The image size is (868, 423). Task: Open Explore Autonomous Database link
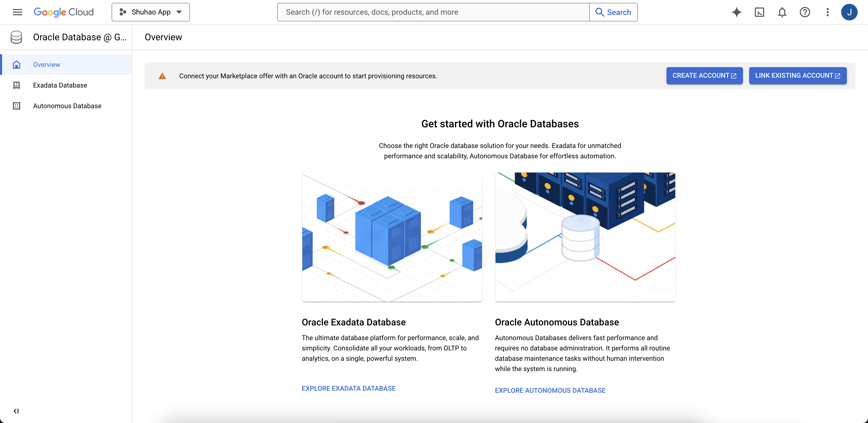pyautogui.click(x=550, y=390)
